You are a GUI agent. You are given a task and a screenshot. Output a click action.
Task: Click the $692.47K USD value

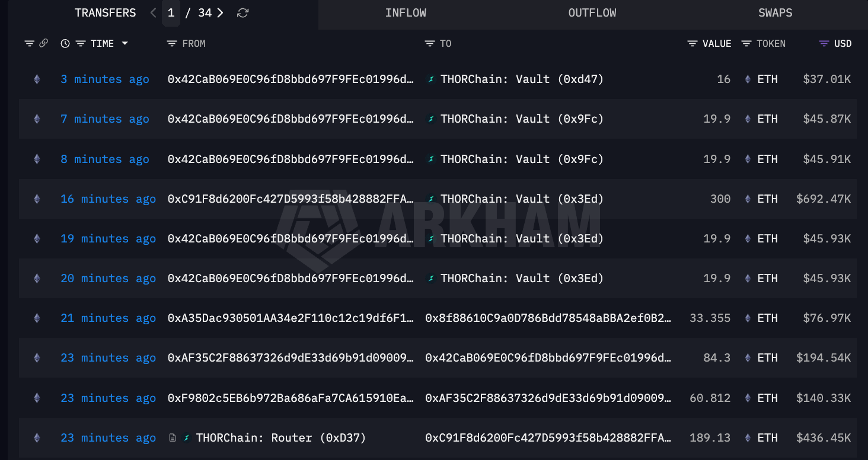click(x=824, y=199)
